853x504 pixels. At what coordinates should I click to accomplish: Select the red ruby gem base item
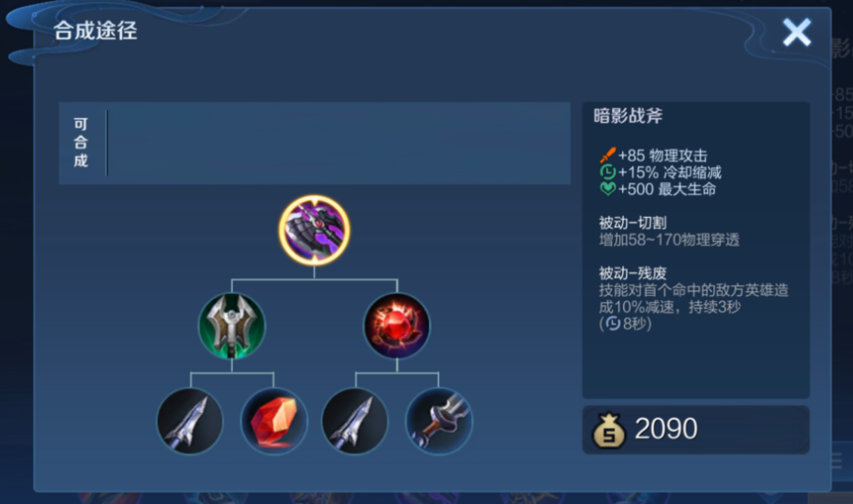tap(274, 421)
